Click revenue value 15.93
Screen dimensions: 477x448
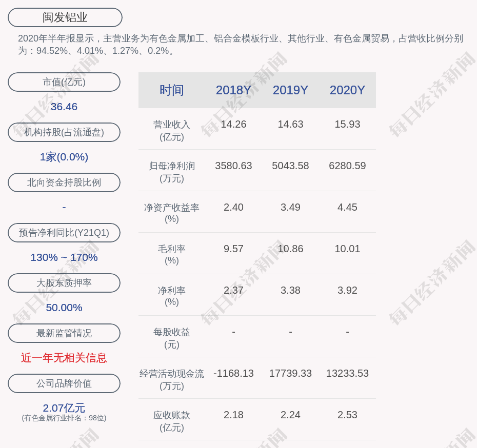point(347,125)
